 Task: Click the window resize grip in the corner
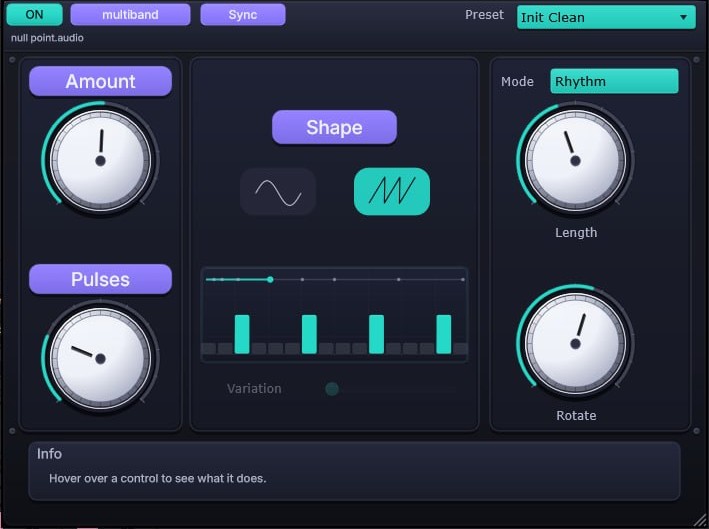700,520
